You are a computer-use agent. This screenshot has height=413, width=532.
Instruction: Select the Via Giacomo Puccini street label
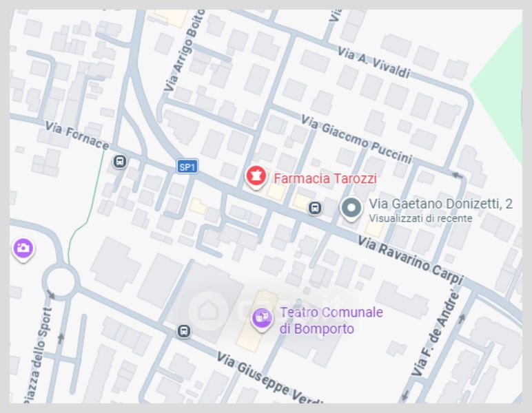coord(356,139)
